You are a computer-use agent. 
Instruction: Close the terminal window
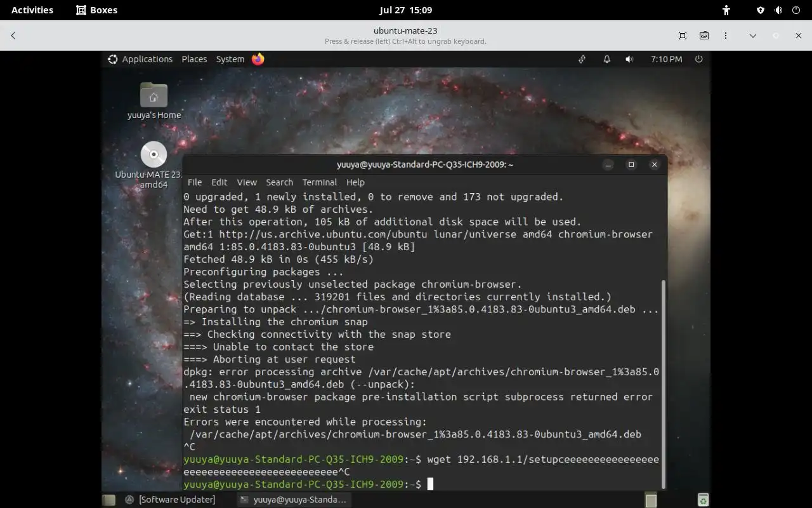(655, 164)
